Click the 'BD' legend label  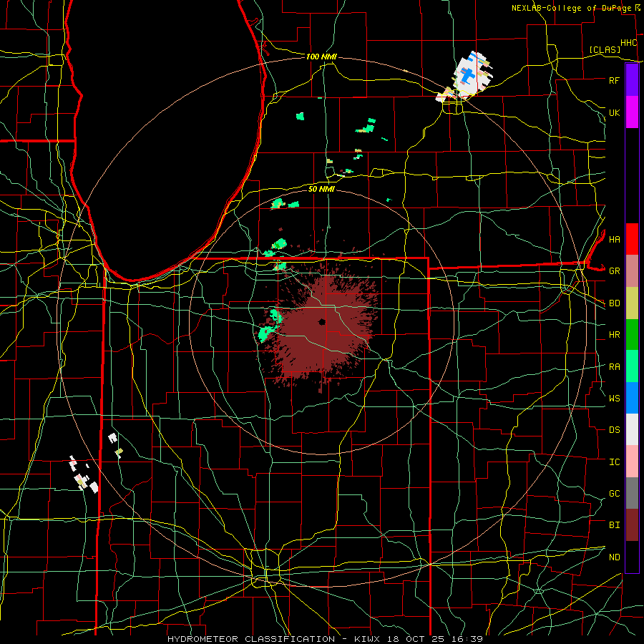point(614,303)
